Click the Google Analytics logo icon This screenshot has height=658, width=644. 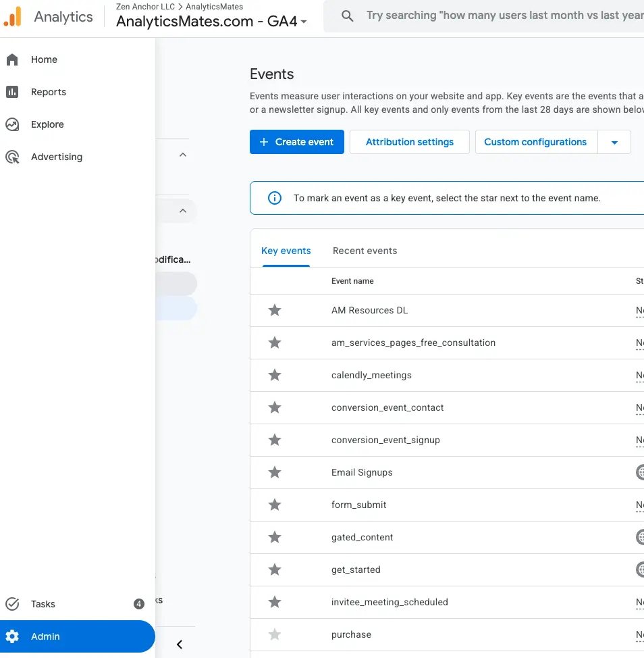13,17
